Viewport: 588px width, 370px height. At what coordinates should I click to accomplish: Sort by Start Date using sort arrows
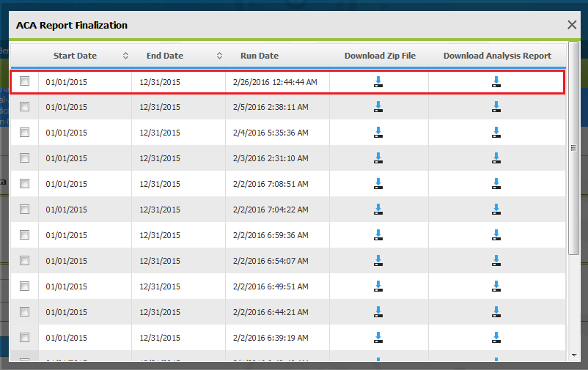point(125,56)
